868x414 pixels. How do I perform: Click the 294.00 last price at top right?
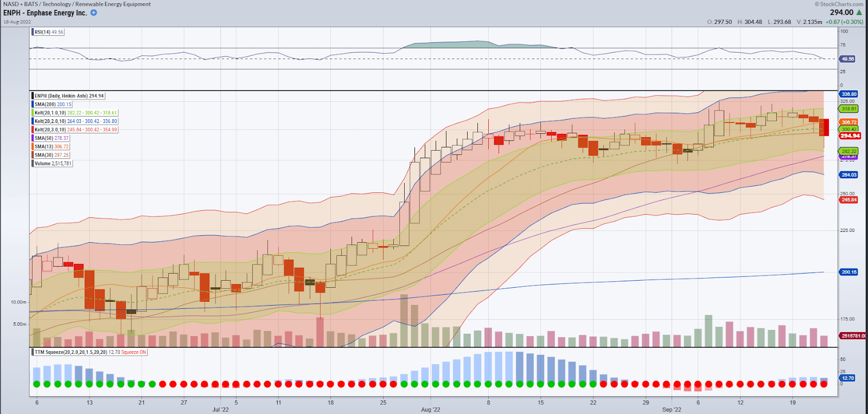tap(841, 12)
